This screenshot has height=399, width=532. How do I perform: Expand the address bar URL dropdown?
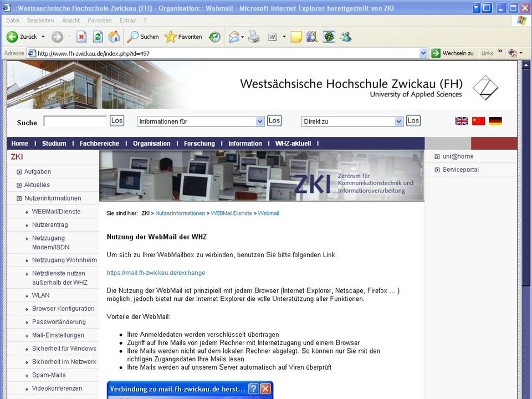(423, 53)
